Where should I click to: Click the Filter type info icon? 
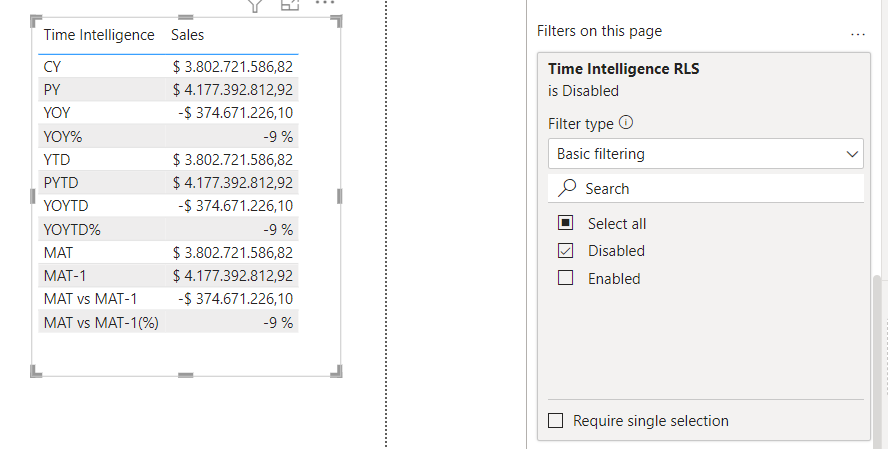(x=627, y=124)
